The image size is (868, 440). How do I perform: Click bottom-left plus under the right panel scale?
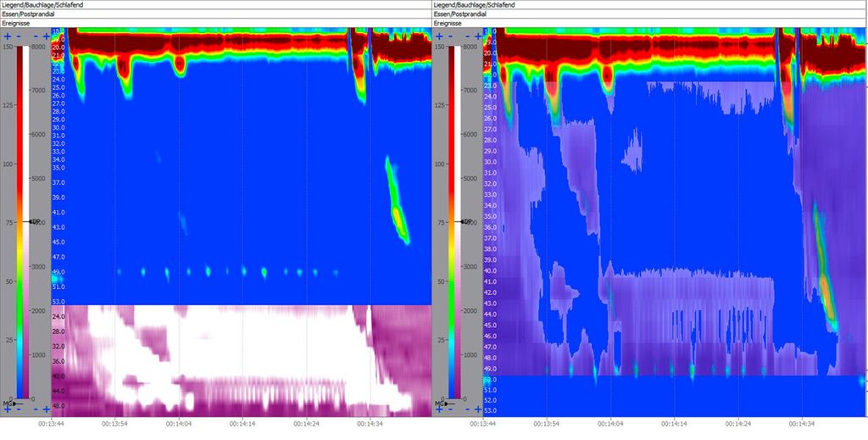click(x=439, y=409)
